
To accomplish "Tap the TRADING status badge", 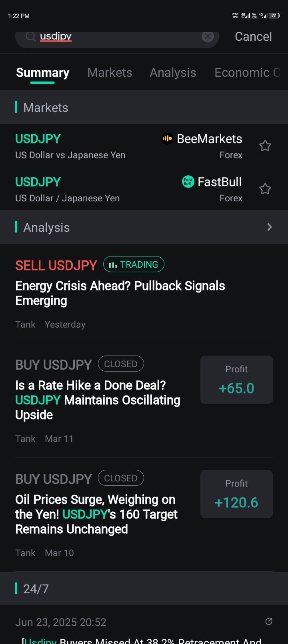I will click(134, 264).
